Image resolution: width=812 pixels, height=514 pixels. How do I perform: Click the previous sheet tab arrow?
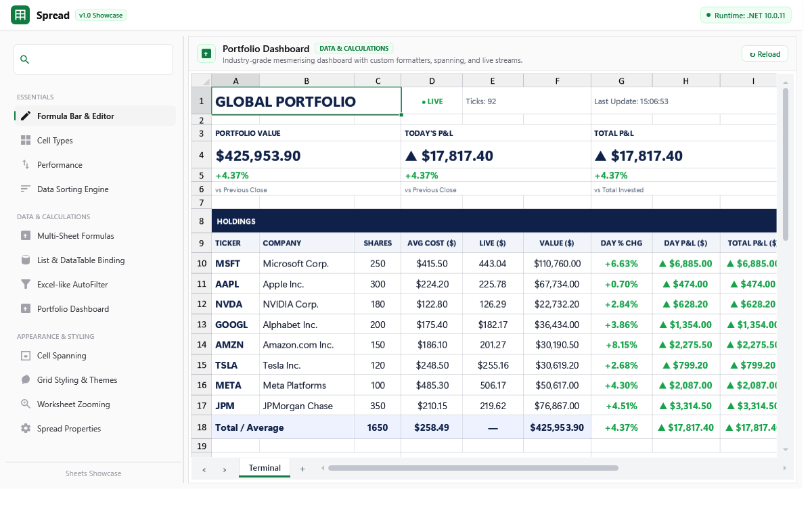pyautogui.click(x=204, y=469)
